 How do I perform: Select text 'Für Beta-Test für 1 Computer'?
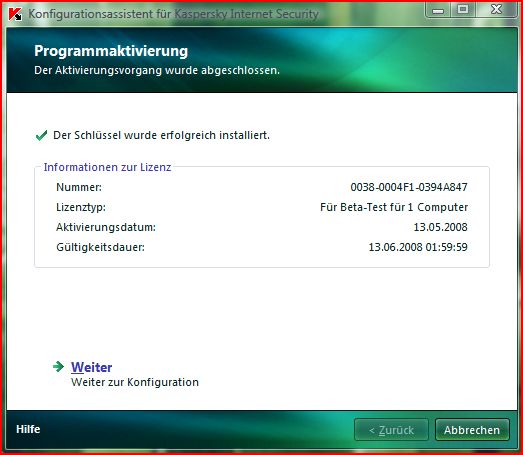click(x=394, y=207)
